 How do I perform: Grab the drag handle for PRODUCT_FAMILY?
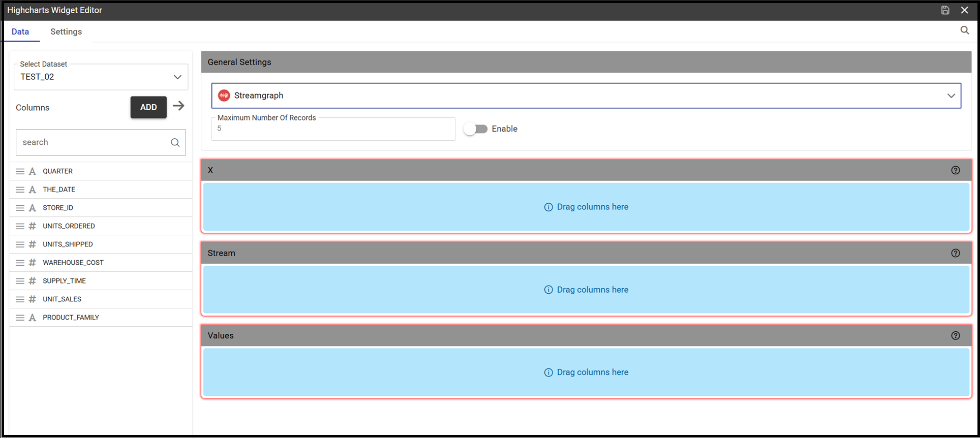20,318
